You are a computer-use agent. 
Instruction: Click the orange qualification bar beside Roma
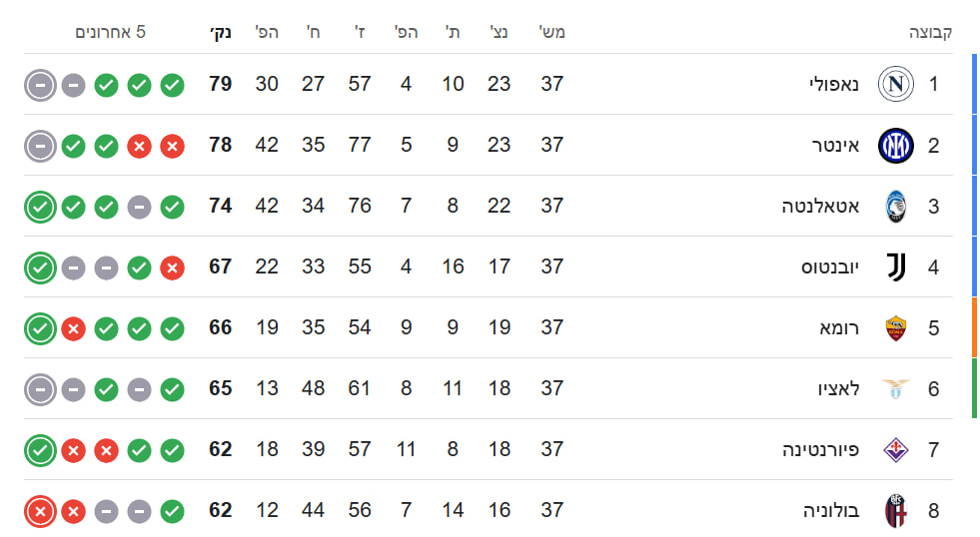[974, 328]
